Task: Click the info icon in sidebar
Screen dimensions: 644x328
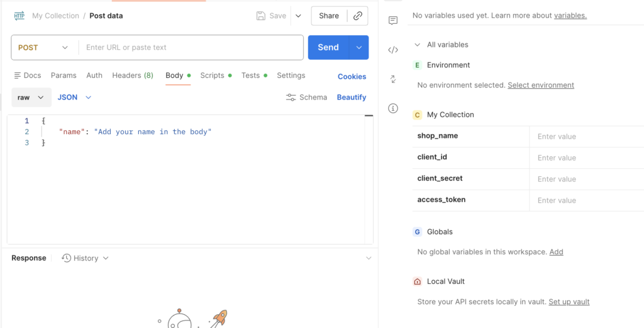Action: coord(393,108)
